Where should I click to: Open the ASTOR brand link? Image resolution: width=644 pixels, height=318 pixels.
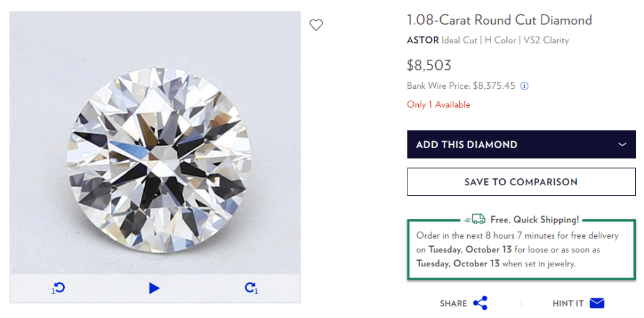[423, 40]
